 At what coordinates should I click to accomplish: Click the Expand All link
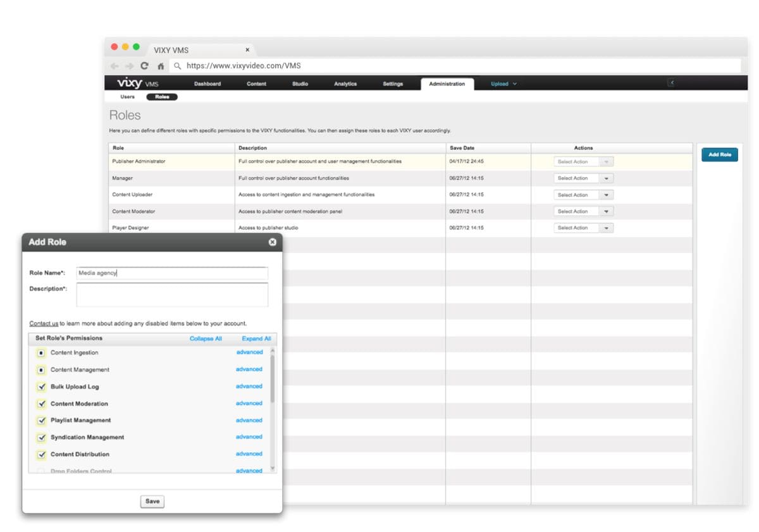(x=256, y=338)
